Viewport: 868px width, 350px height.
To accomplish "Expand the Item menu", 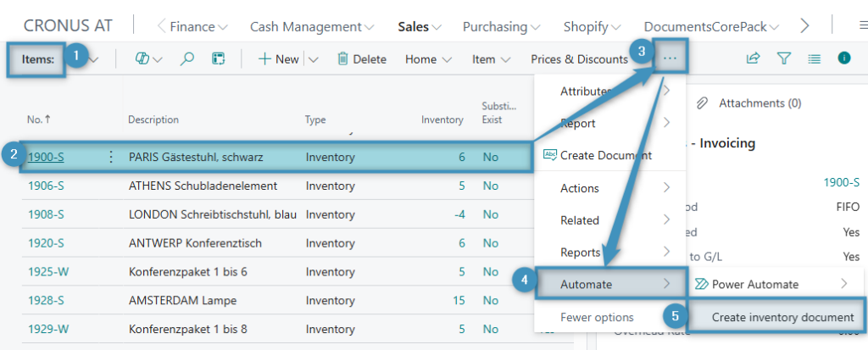I will 491,59.
